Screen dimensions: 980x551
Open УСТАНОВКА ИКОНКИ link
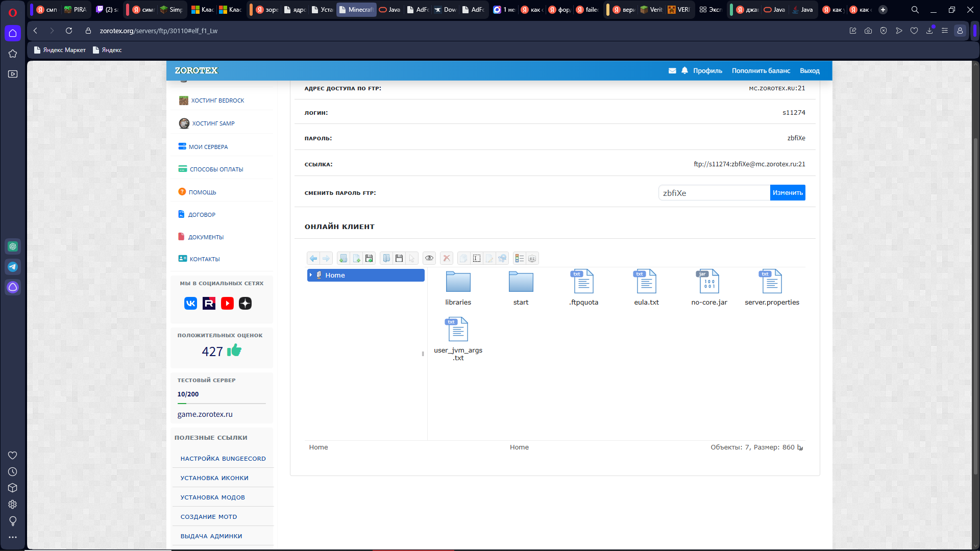214,478
